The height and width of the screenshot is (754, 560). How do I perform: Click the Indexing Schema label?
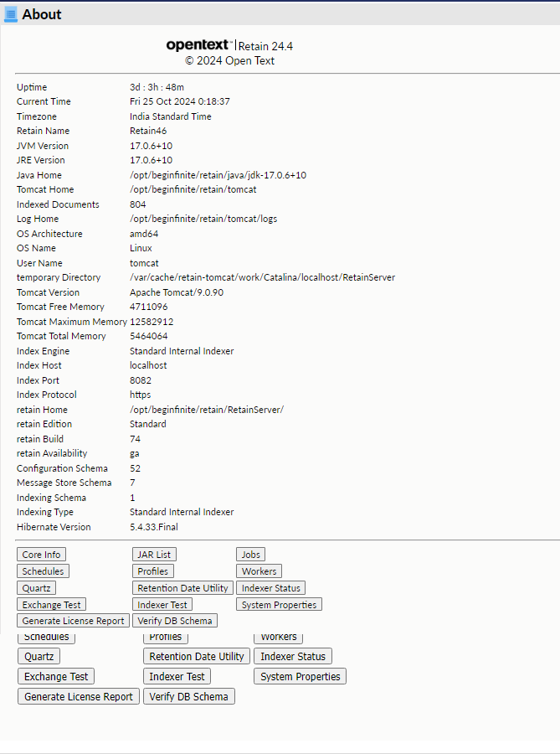pos(51,498)
